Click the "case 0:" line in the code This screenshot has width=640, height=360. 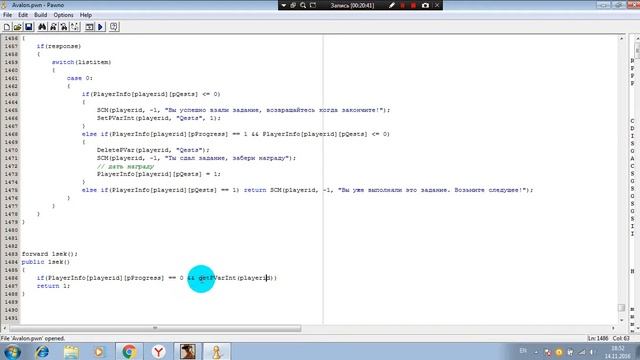click(80, 78)
